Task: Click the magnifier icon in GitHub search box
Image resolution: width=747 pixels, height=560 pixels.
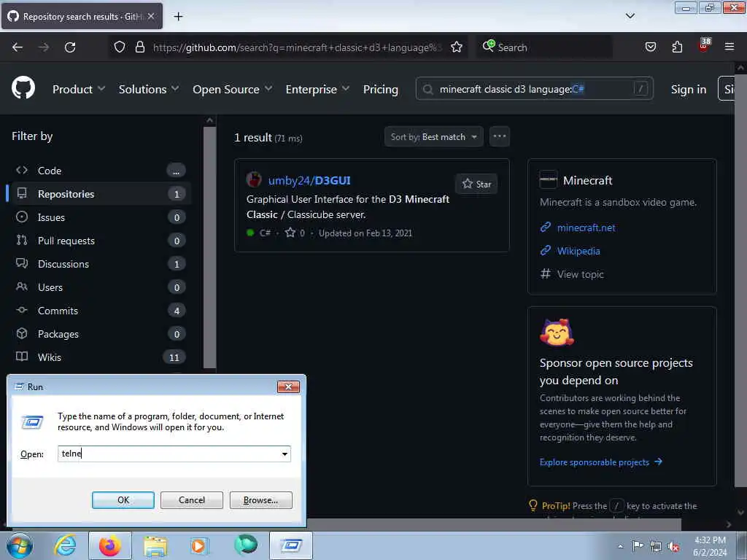Action: [x=427, y=89]
